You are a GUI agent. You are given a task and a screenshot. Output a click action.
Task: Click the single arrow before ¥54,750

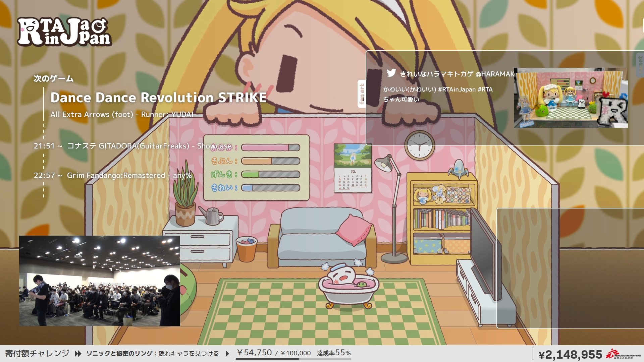coord(227,354)
